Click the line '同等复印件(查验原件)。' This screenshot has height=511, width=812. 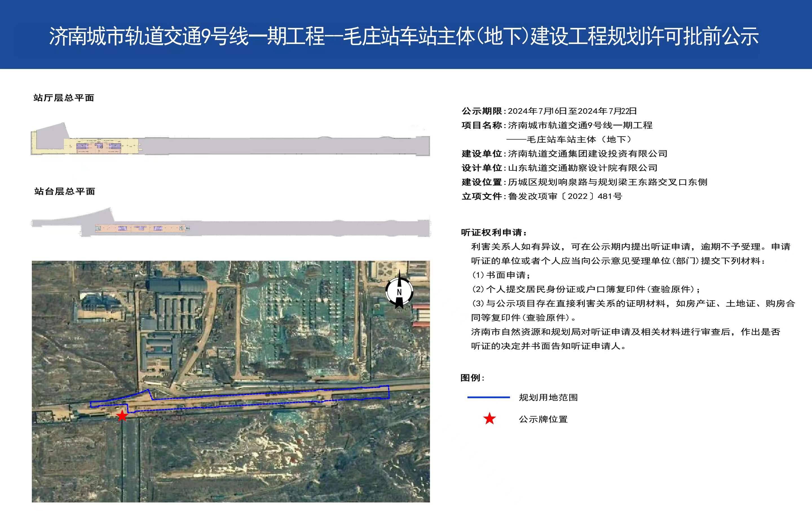(524, 318)
